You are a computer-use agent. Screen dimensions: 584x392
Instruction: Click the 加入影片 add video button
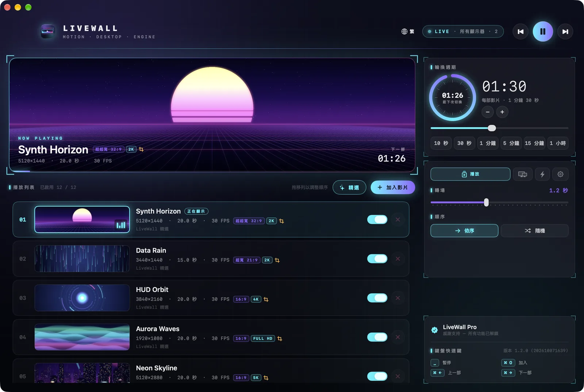click(x=393, y=187)
